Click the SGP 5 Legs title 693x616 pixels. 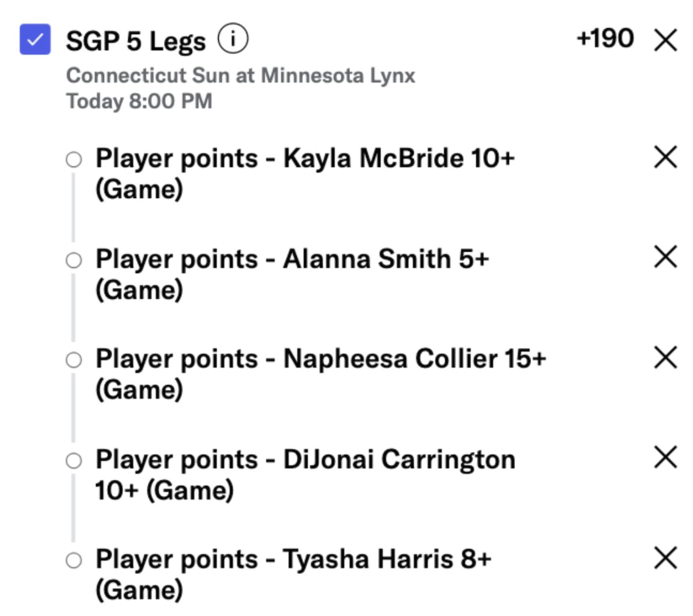[136, 41]
